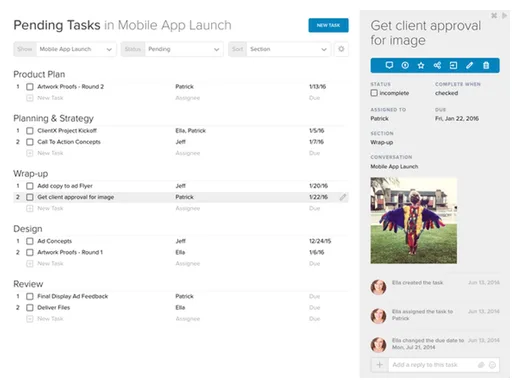
Task: Click the comment icon in the task toolbar
Action: tap(389, 65)
